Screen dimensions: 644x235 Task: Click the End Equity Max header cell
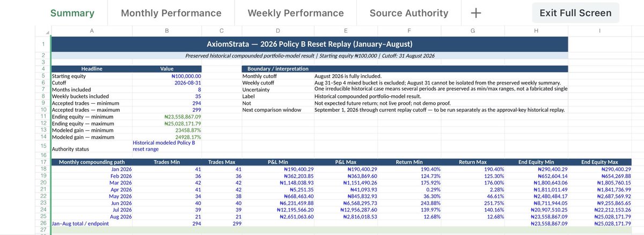coord(599,162)
